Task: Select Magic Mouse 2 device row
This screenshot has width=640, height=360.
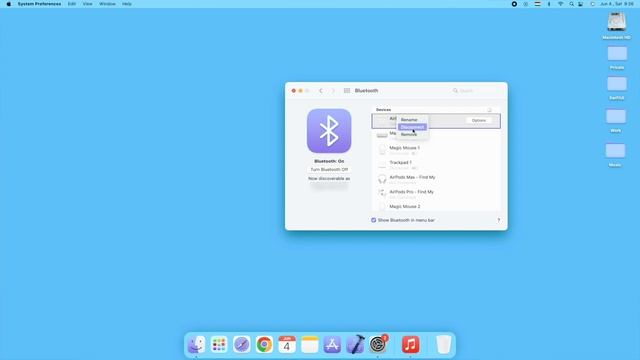Action: point(436,207)
